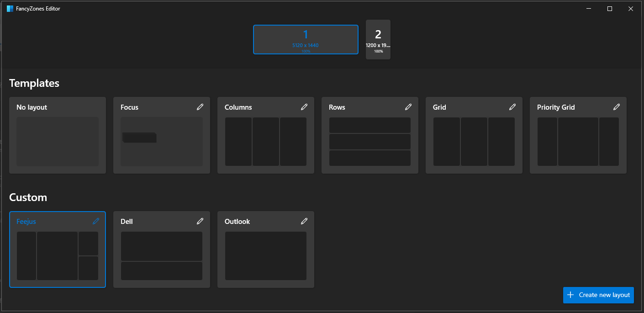This screenshot has width=644, height=313.
Task: Choose the Outlook layout preview
Action: click(266, 256)
